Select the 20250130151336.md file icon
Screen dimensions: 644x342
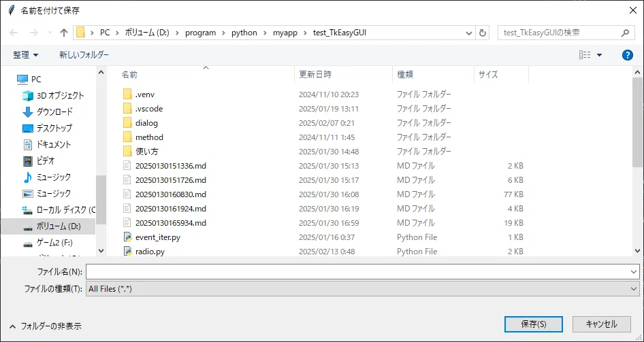coord(128,166)
